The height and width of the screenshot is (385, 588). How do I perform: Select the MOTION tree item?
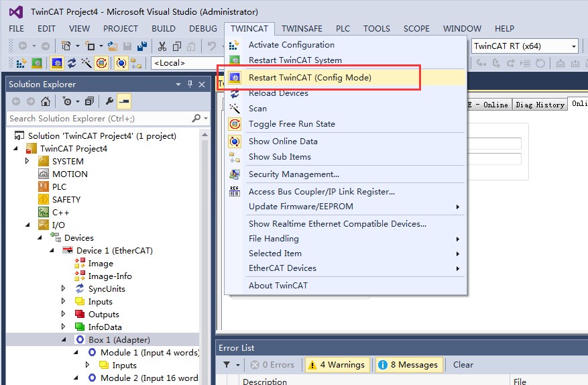[70, 174]
